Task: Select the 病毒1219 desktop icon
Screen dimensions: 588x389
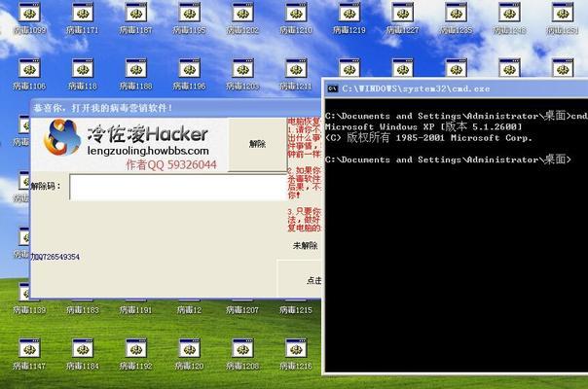Action: (x=349, y=18)
